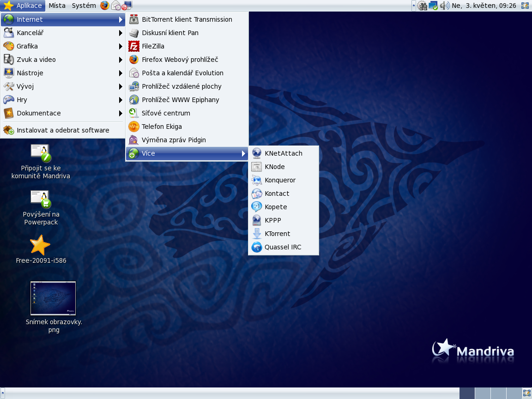Open KNode newsreader
This screenshot has height=399, width=532.
(284, 167)
